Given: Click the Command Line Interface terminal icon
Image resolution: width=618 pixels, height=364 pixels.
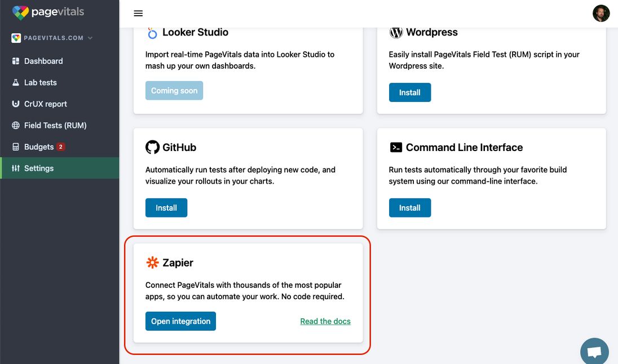Looking at the screenshot, I should 396,147.
